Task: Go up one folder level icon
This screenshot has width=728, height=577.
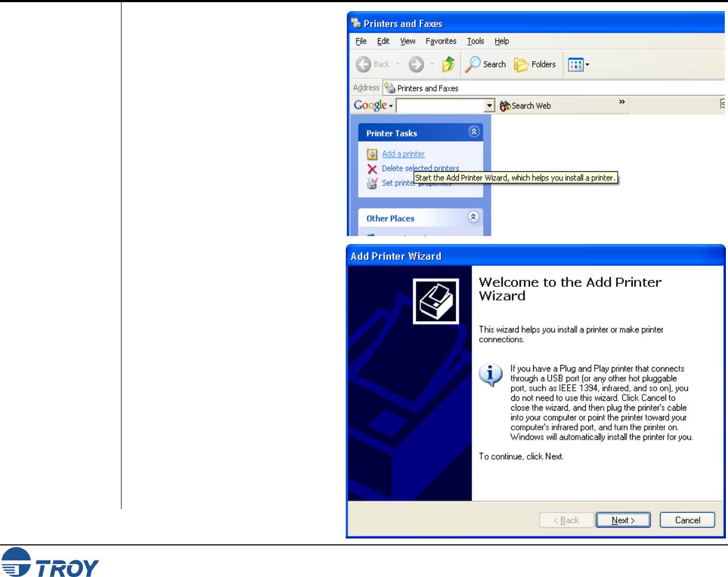Action: [x=449, y=64]
